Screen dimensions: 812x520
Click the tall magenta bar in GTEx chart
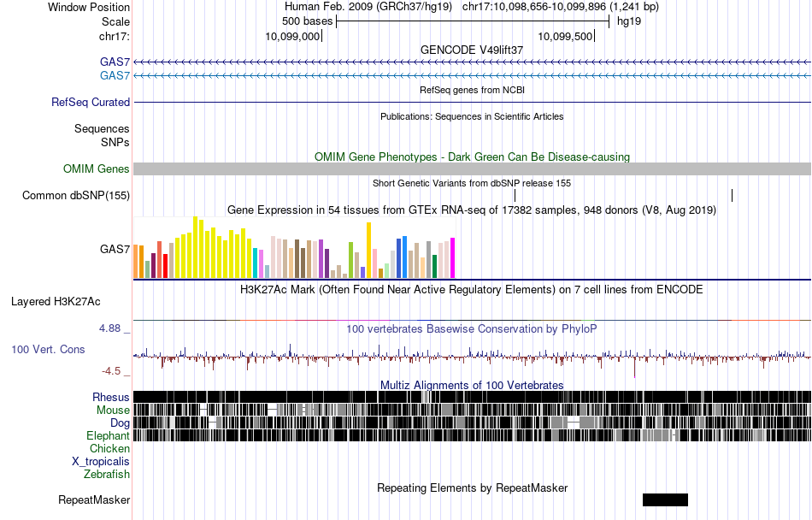453,258
